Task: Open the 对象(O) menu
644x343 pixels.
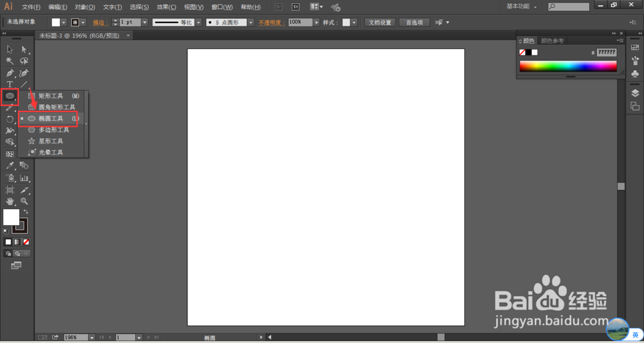Action: [x=85, y=7]
